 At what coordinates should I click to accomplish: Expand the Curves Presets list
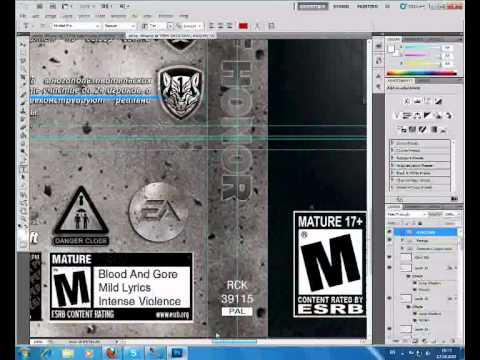click(392, 151)
